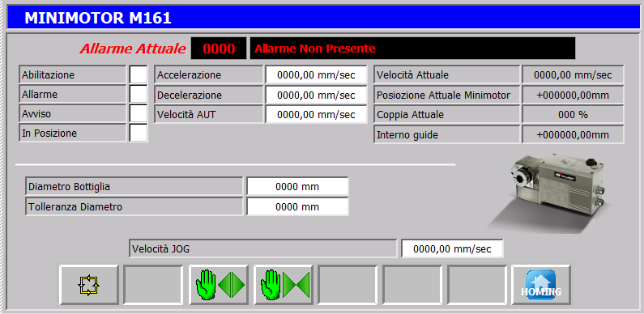Click the red alarm code 0000 display
The width and height of the screenshot is (644, 314).
point(219,49)
